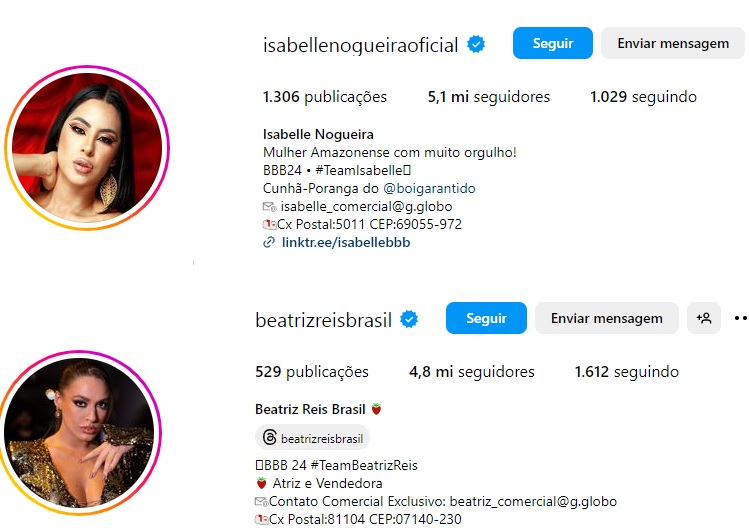The image size is (749, 530).
Task: Follow beatrizreisbrasil with Seguir button
Action: point(486,318)
